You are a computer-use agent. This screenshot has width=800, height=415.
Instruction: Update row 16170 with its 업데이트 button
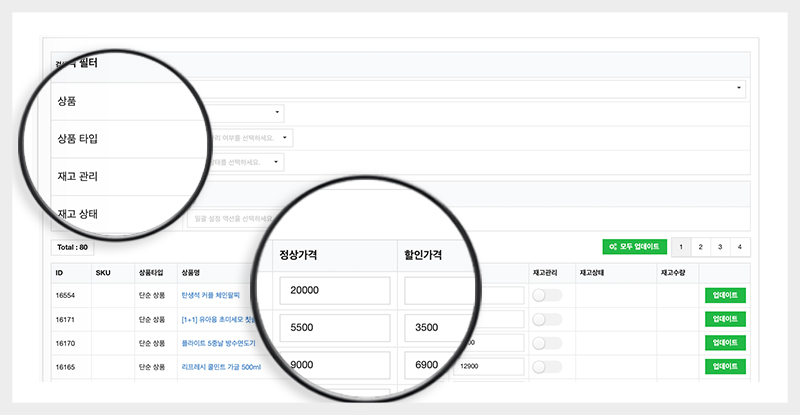tap(725, 343)
